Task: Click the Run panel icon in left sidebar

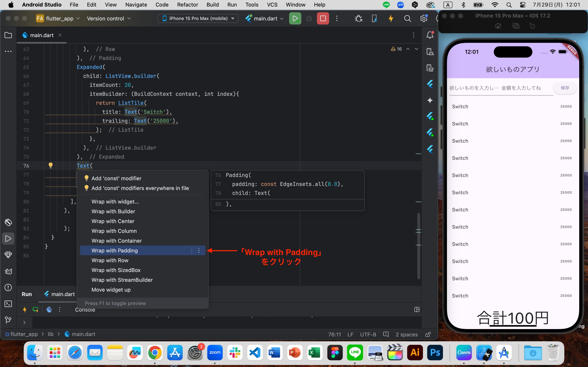Action: click(x=8, y=239)
